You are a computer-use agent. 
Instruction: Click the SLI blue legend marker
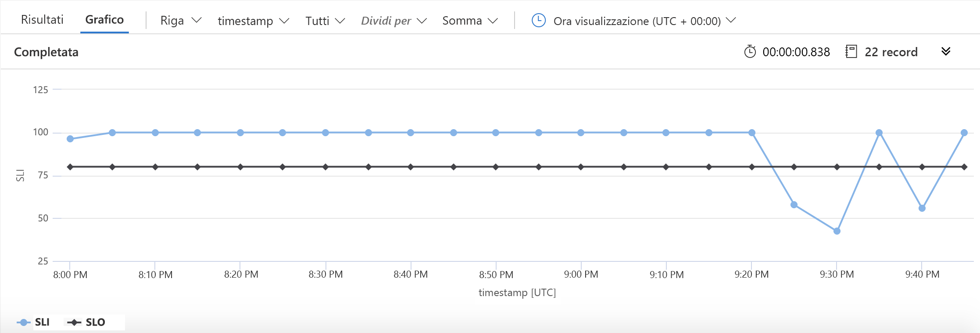(x=23, y=322)
